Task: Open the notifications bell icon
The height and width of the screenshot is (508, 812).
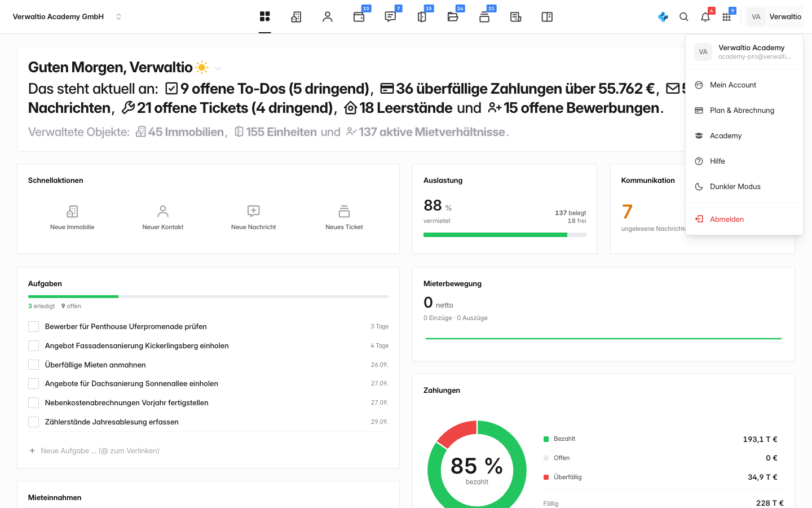Action: tap(705, 17)
